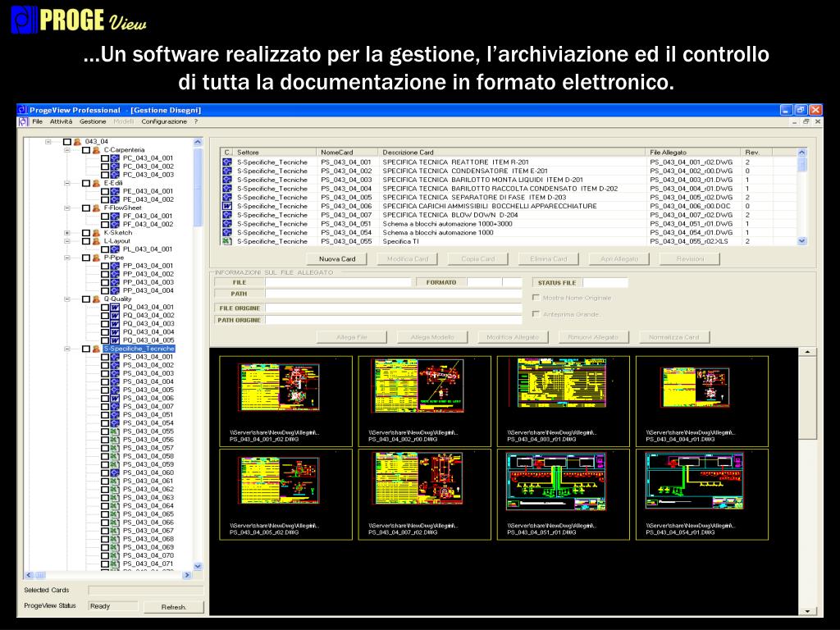Click the Revisioni button
The width and height of the screenshot is (840, 630).
pyautogui.click(x=689, y=258)
